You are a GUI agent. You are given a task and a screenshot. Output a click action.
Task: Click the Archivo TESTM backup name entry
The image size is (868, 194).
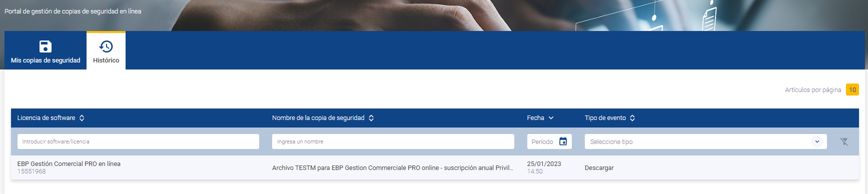393,168
